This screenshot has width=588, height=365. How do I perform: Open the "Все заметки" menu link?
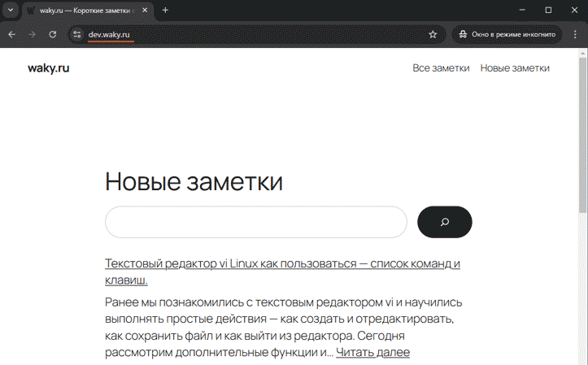tap(441, 68)
